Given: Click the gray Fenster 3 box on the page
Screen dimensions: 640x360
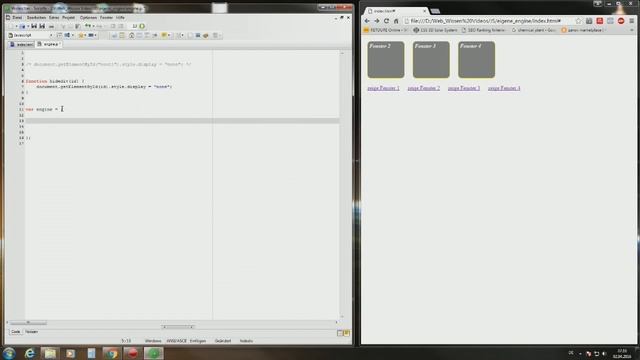Looking at the screenshot, I should pyautogui.click(x=431, y=60).
